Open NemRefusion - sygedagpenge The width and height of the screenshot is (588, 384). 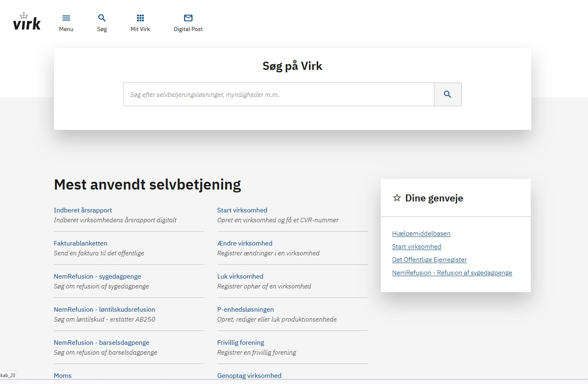(97, 277)
